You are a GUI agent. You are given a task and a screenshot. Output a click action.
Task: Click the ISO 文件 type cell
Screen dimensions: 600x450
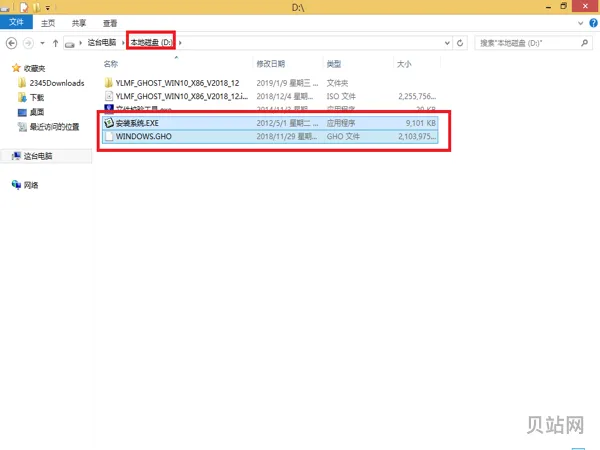tap(341, 96)
